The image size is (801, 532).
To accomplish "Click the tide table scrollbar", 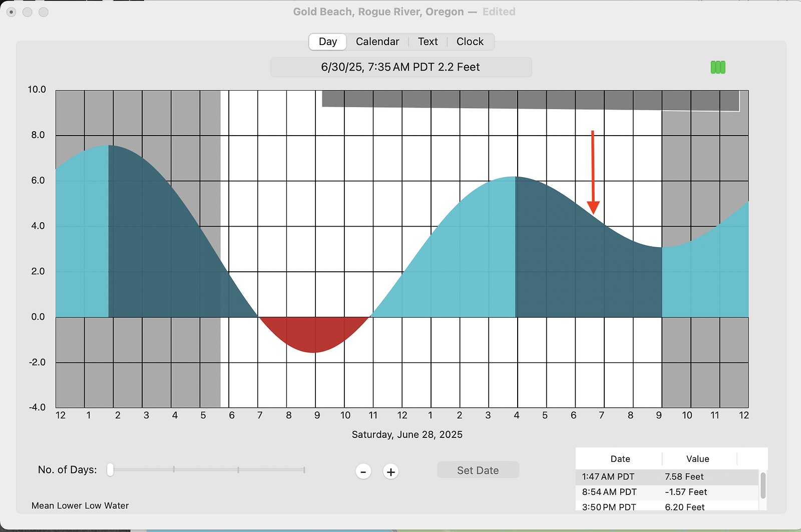I will tap(763, 485).
